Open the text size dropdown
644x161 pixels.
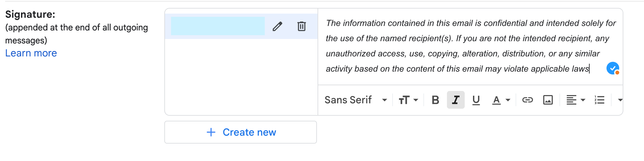[x=408, y=100]
